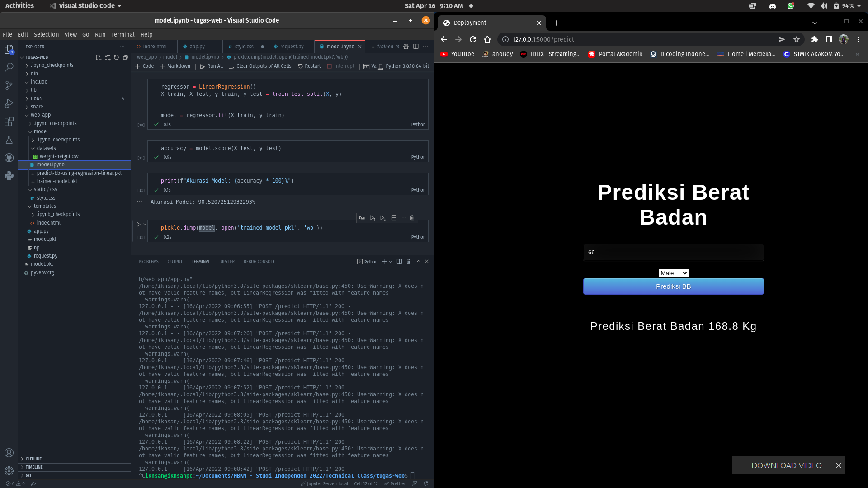Open the Testing beaker icon
The height and width of the screenshot is (488, 868).
tap(9, 140)
